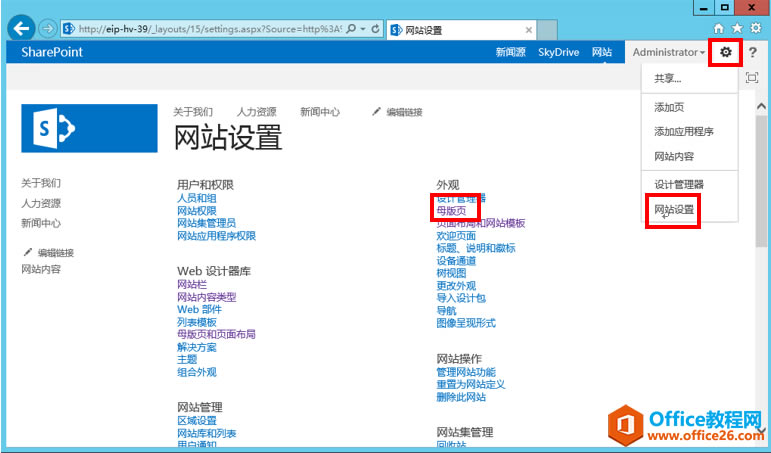Open 网站 in the top bar
Image resolution: width=771 pixels, height=453 pixels.
(602, 52)
